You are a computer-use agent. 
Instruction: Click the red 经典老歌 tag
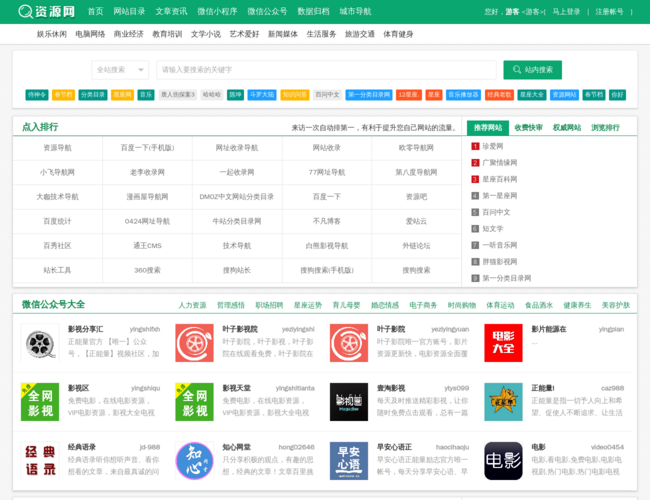pos(499,95)
